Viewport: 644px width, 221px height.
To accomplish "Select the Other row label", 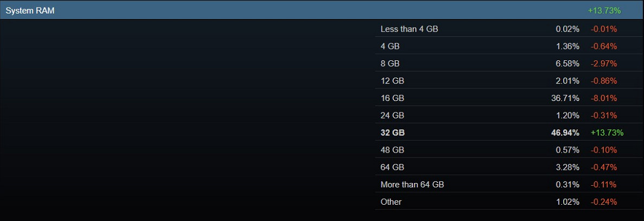I will pos(391,202).
